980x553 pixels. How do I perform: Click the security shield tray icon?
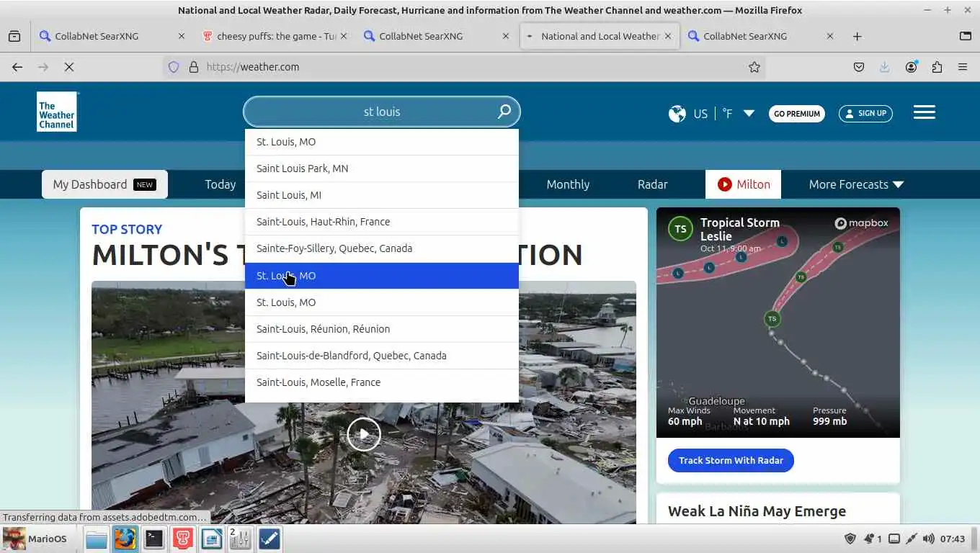850,539
